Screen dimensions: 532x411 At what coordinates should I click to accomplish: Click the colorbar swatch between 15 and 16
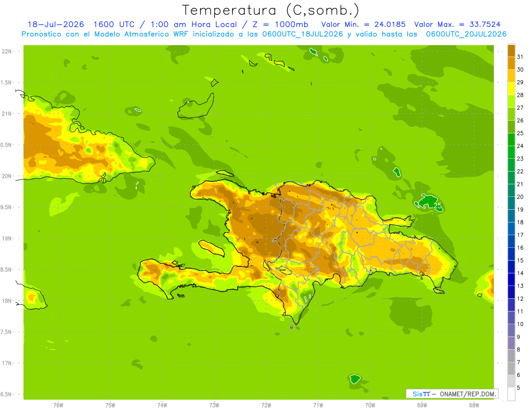point(511,254)
